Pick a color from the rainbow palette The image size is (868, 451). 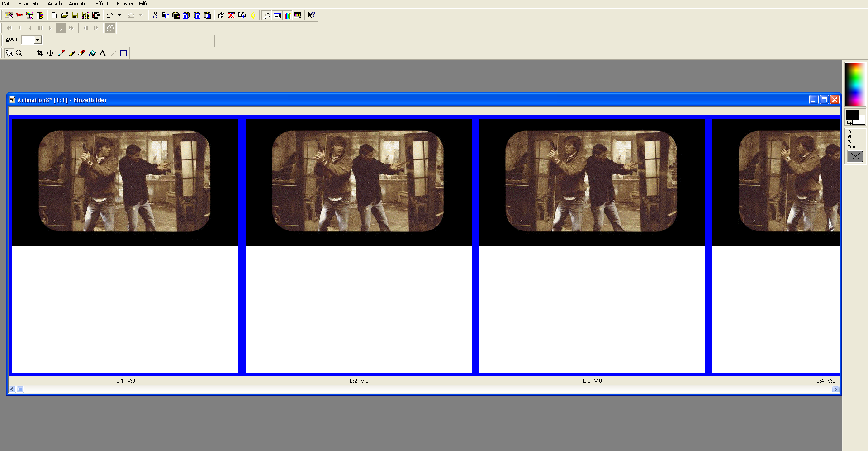(x=855, y=85)
